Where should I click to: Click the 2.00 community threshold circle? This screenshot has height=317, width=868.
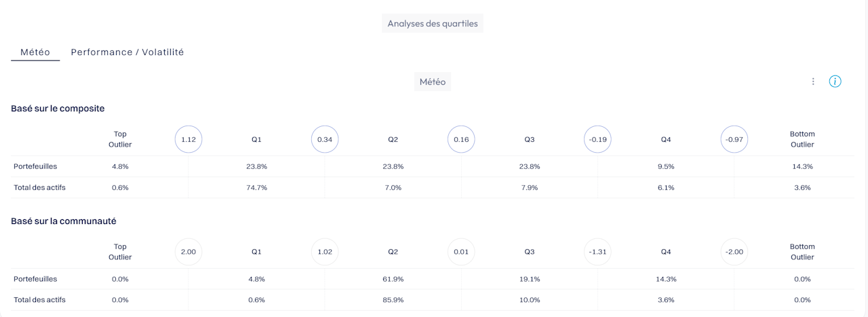189,252
